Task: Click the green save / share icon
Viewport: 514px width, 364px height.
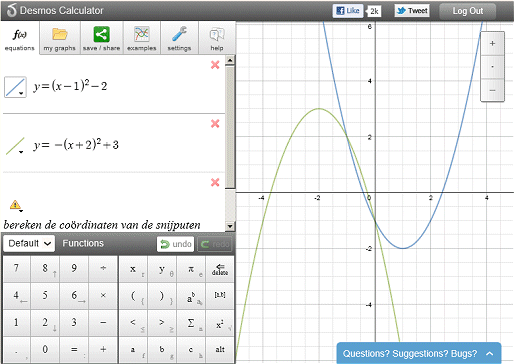Action: point(101,34)
